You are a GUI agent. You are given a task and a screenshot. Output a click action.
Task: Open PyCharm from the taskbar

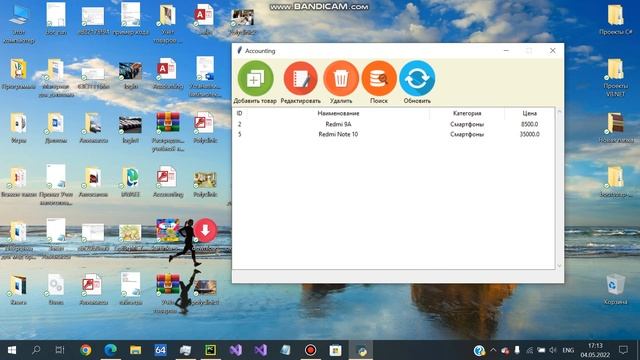[x=211, y=350]
